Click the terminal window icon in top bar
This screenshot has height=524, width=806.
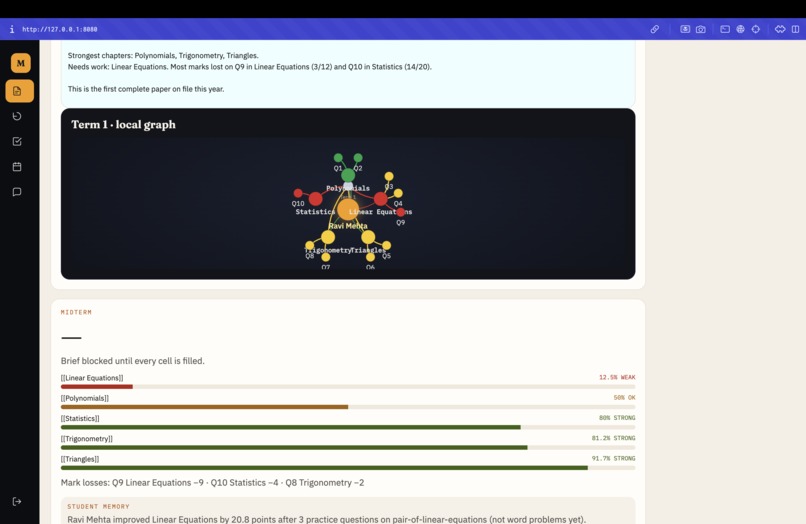(725, 29)
